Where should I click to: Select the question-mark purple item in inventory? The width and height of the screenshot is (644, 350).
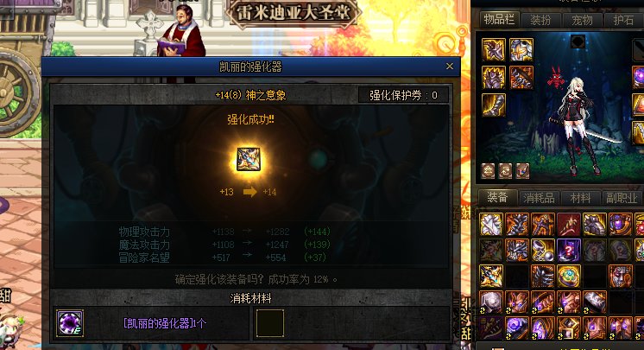click(x=569, y=251)
